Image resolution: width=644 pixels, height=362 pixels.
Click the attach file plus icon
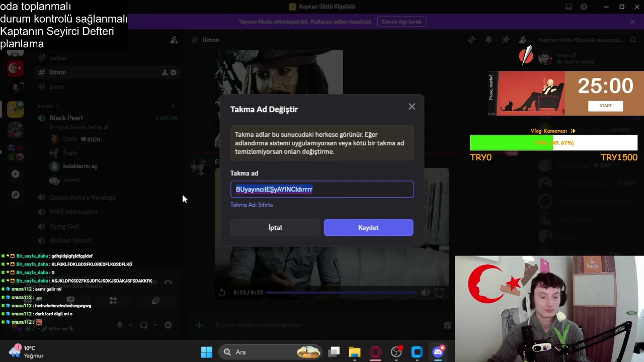pos(199,325)
